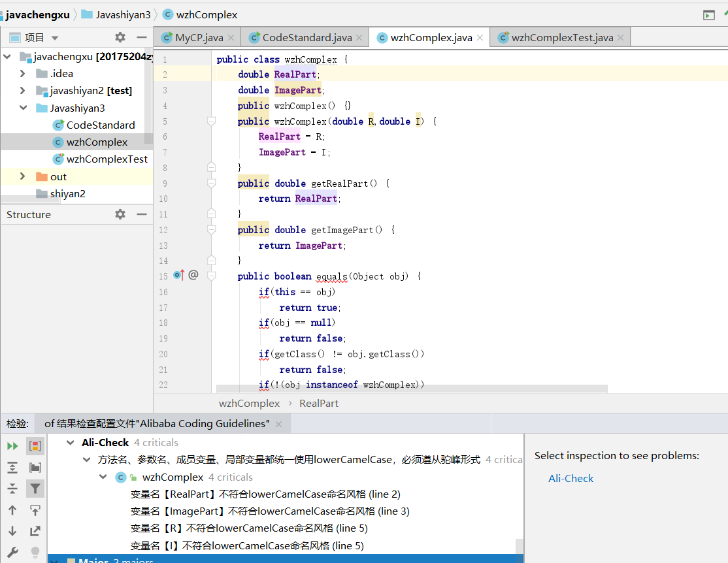728x563 pixels.
Task: Click the @ annotation gutter icon on line 15
Action: point(193,275)
